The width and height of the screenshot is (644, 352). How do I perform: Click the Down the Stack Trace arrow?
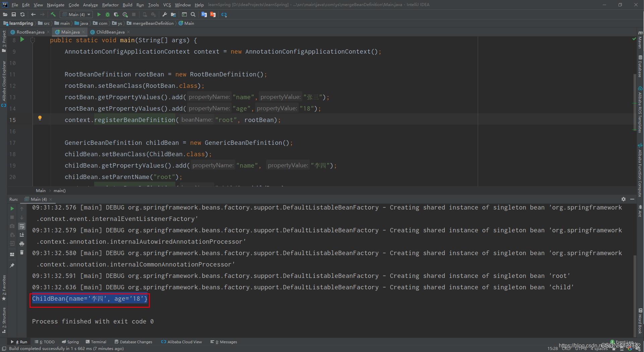[x=22, y=217]
